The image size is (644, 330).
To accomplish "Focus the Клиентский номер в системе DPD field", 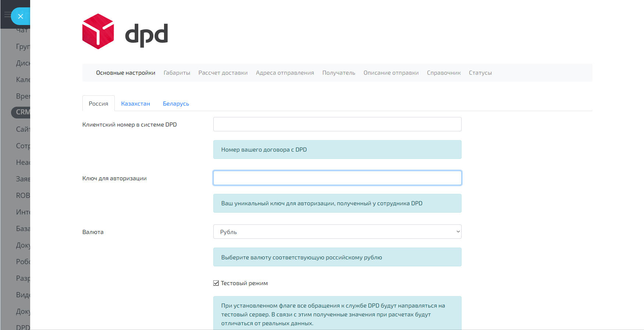I will [337, 124].
